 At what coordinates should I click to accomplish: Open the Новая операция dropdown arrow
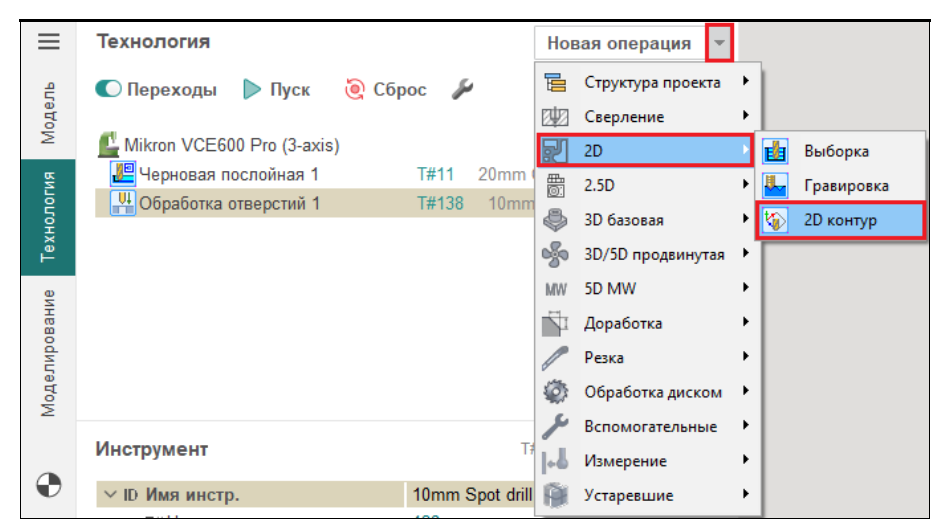click(x=720, y=43)
